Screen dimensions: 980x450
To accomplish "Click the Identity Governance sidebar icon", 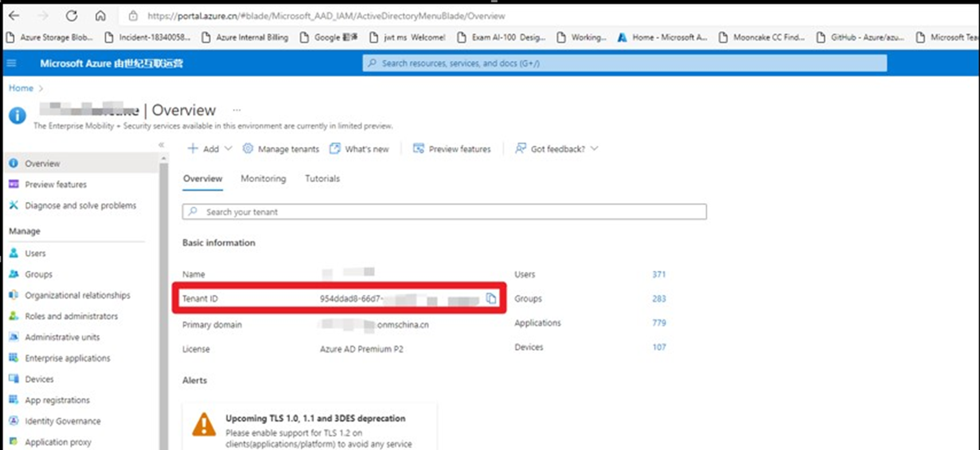I will (x=14, y=420).
